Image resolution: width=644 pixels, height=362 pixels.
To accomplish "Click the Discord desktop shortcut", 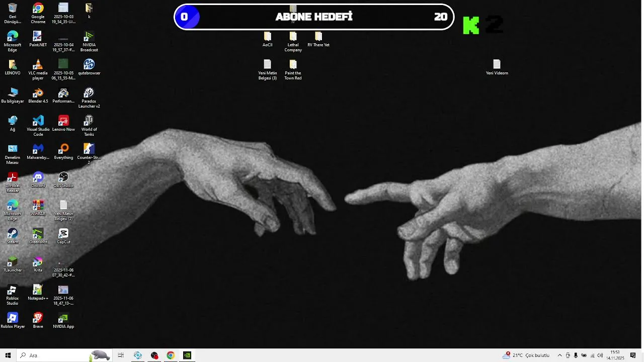I will [x=38, y=180].
